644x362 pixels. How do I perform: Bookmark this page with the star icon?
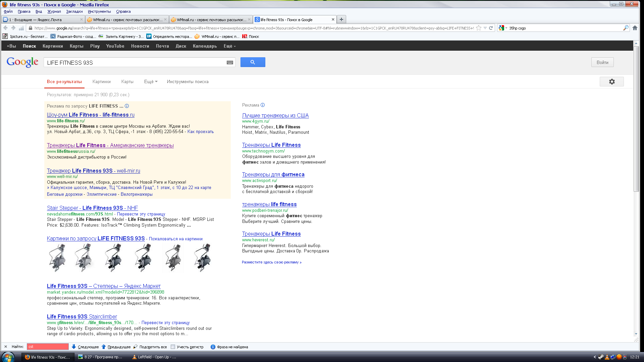[479, 28]
